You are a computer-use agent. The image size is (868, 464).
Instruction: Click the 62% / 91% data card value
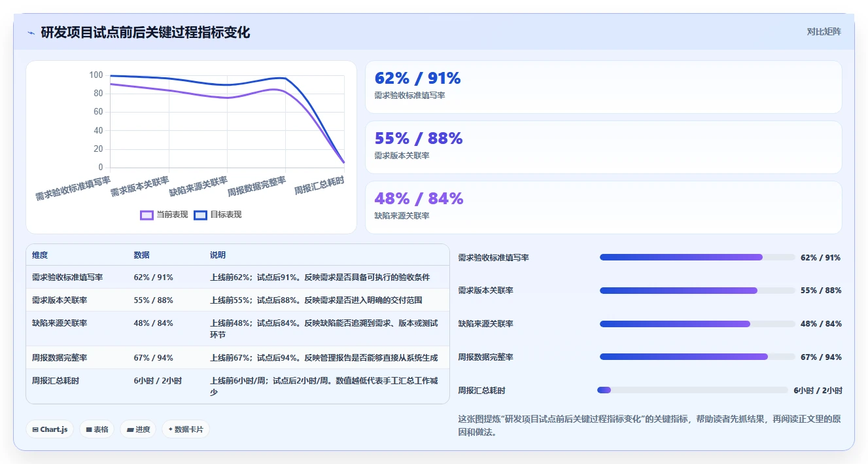point(417,78)
